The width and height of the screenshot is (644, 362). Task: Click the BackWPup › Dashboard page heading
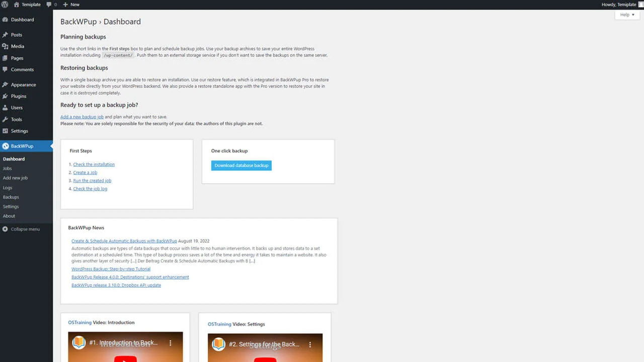click(101, 22)
